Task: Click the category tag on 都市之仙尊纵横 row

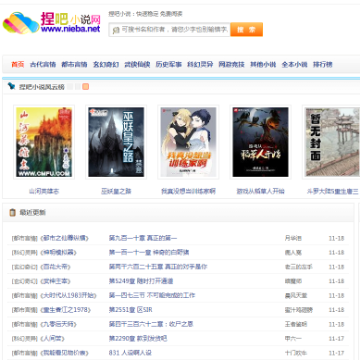Action: [x=25, y=239]
